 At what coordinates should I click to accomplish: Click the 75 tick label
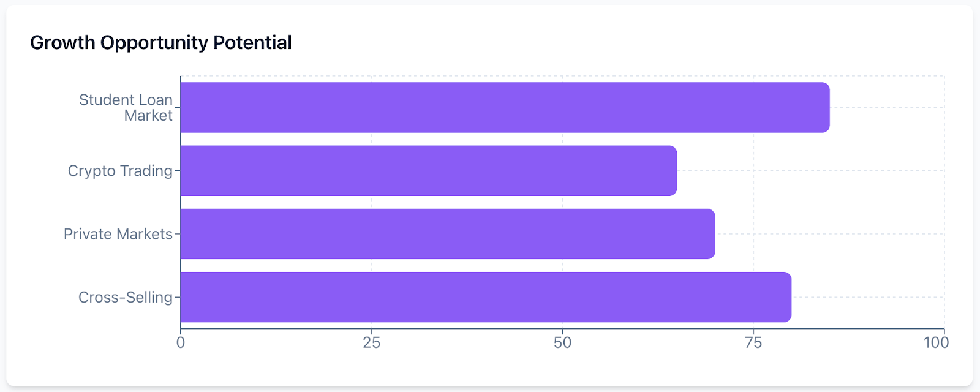click(753, 342)
